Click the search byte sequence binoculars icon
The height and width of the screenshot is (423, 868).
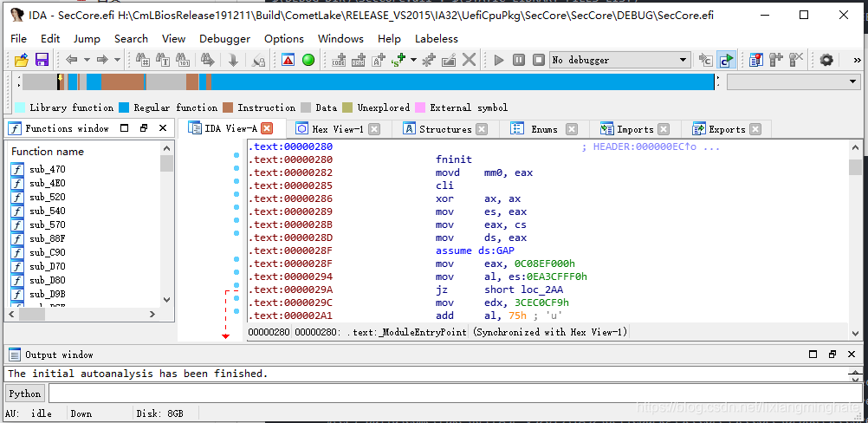click(x=182, y=60)
